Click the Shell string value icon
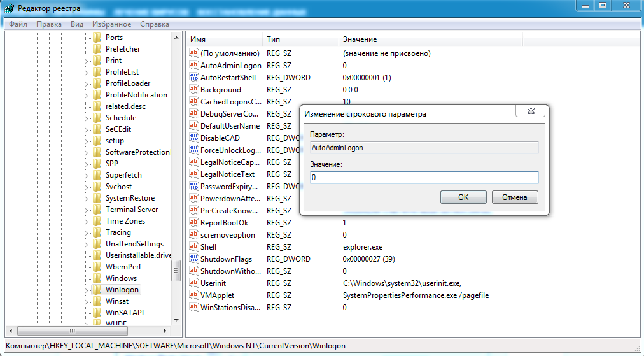 pyautogui.click(x=194, y=247)
